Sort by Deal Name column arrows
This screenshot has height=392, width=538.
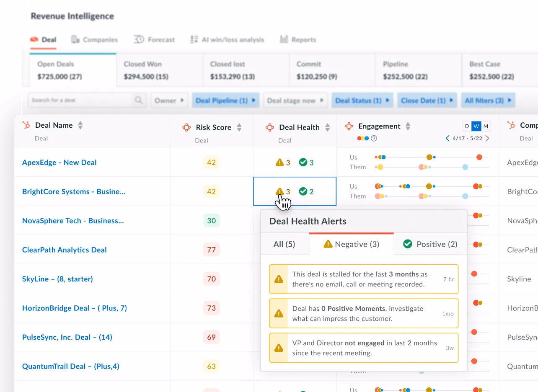click(x=80, y=125)
